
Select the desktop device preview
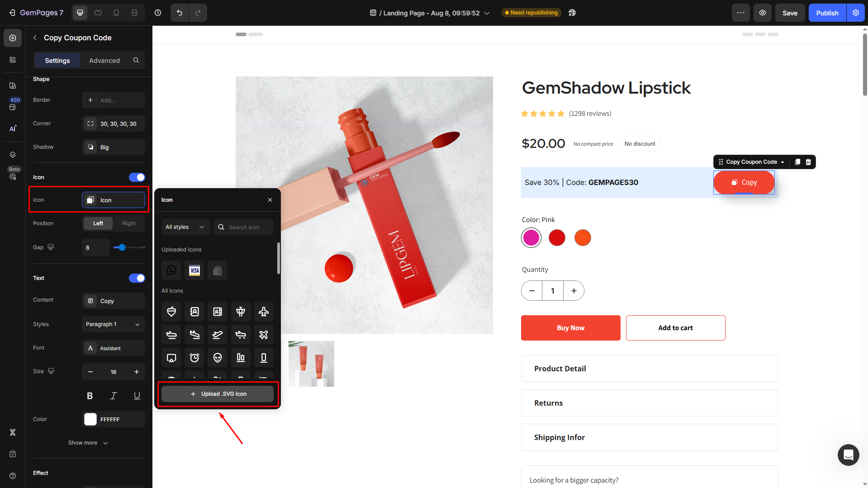coord(80,13)
